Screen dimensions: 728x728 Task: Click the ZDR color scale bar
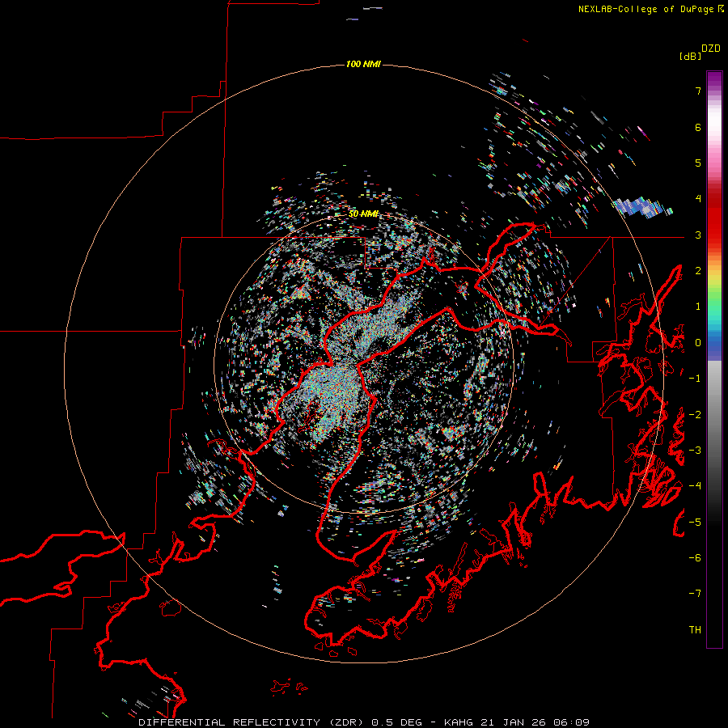pyautogui.click(x=714, y=359)
